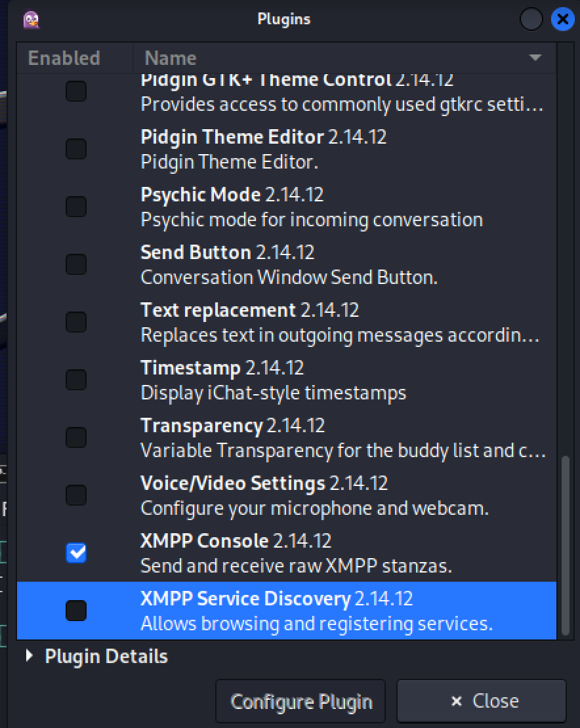Image resolution: width=580 pixels, height=728 pixels.
Task: Check the Voice/Video Settings plugin box
Action: [76, 495]
